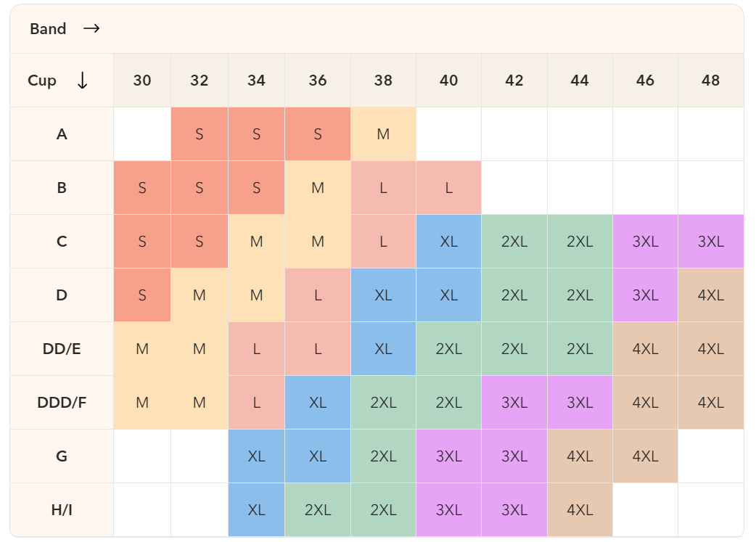Select the XL cell in the DD/E row

coord(383,349)
